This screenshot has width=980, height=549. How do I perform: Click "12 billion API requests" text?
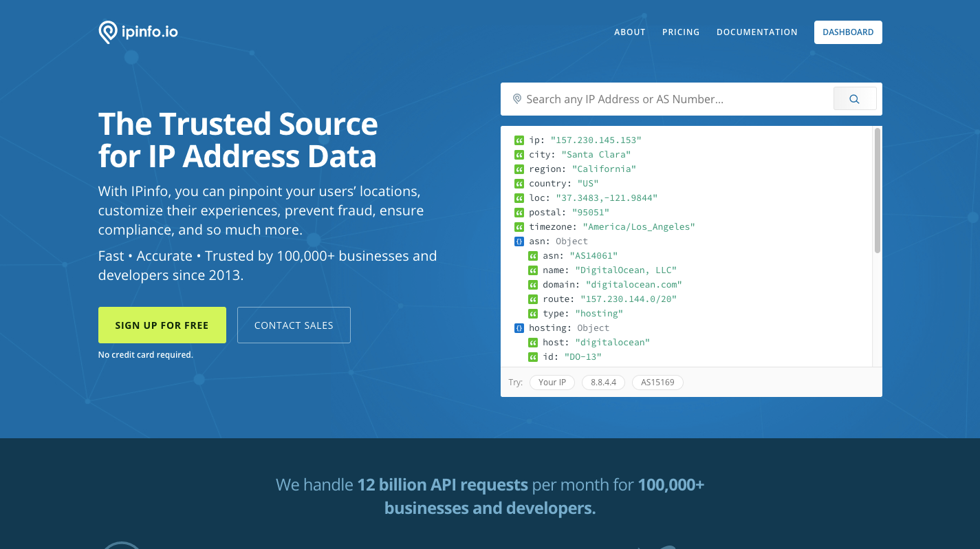tap(443, 485)
